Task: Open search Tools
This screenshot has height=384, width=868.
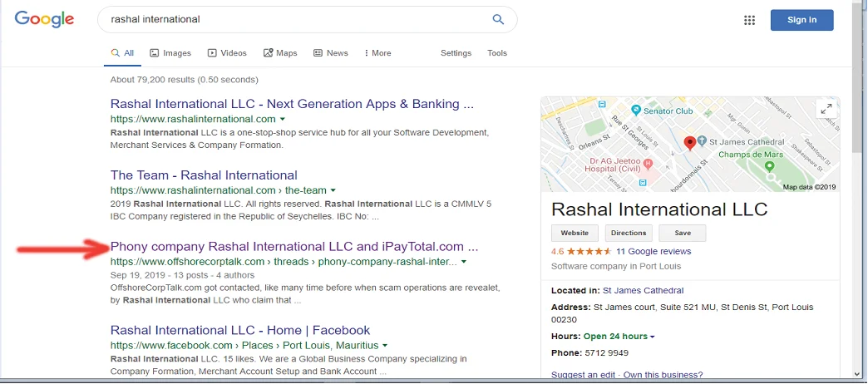Action: coord(497,53)
